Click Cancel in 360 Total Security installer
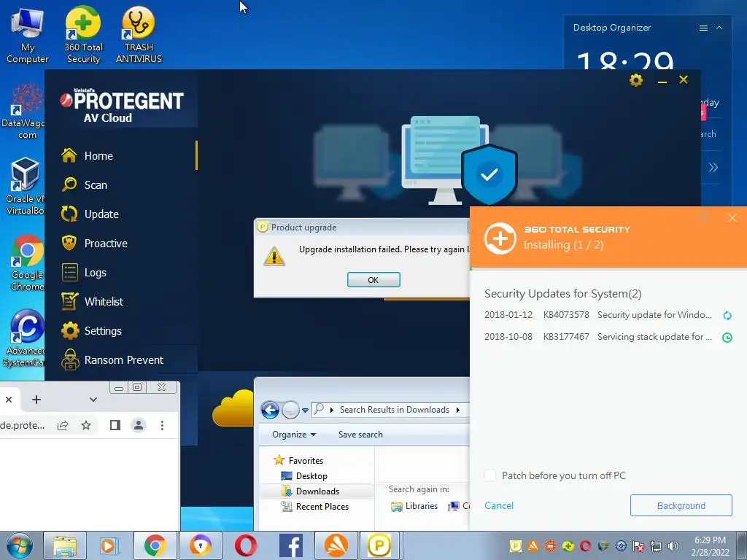Screen dimensions: 747x560 (499, 506)
